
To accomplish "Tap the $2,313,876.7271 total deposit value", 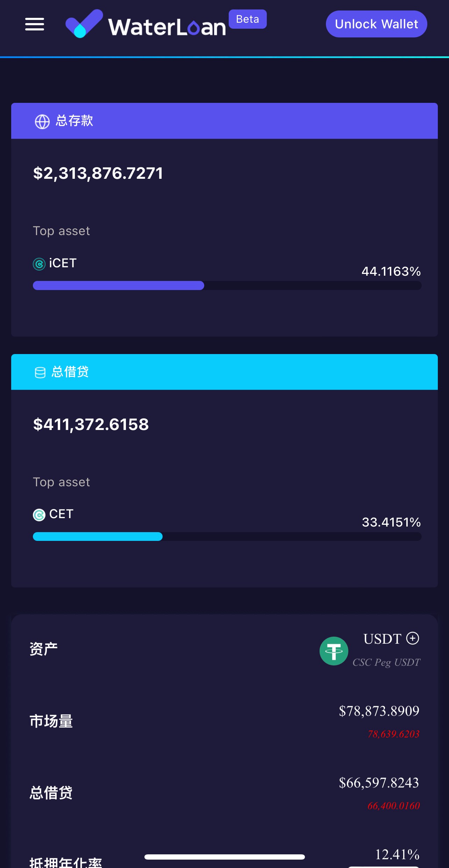I will [x=98, y=174].
